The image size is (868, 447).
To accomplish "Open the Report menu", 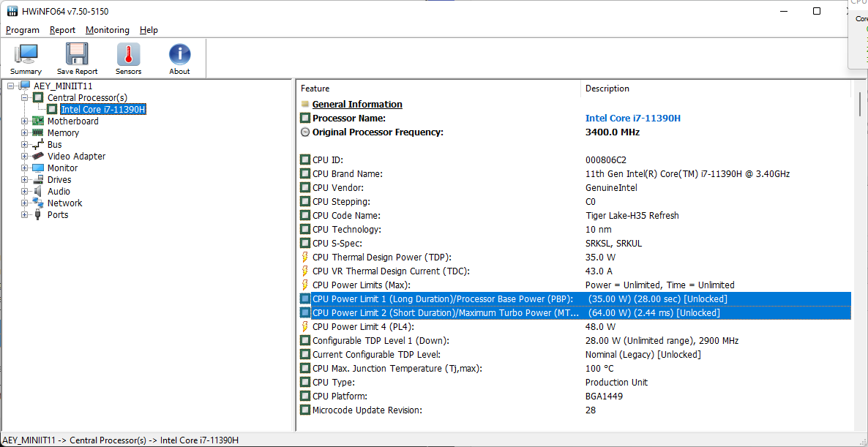I will click(62, 30).
